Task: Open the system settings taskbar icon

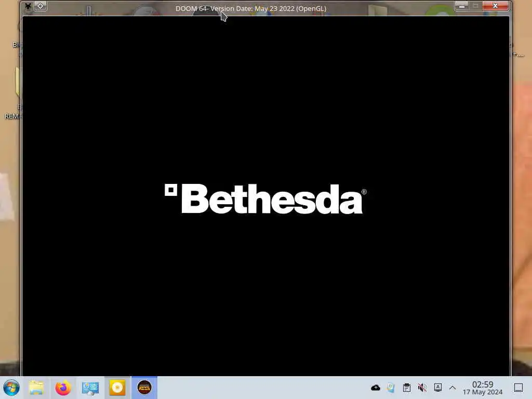Action: 90,388
